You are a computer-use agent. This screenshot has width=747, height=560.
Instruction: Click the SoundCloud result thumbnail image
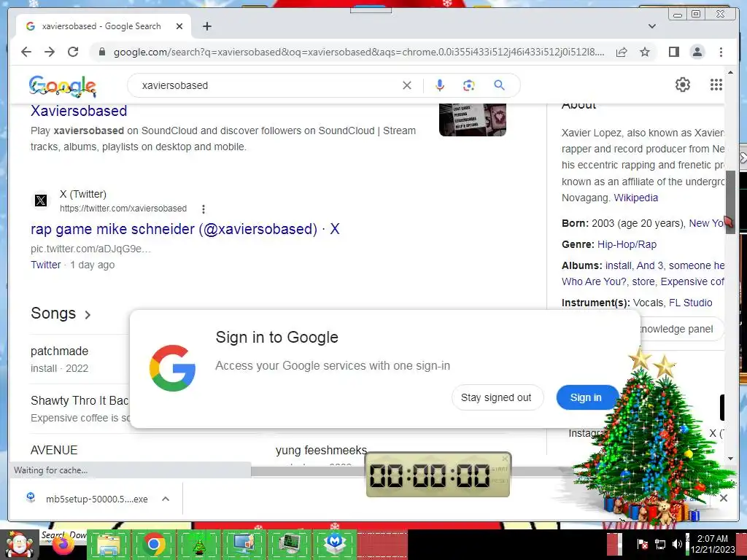click(473, 120)
